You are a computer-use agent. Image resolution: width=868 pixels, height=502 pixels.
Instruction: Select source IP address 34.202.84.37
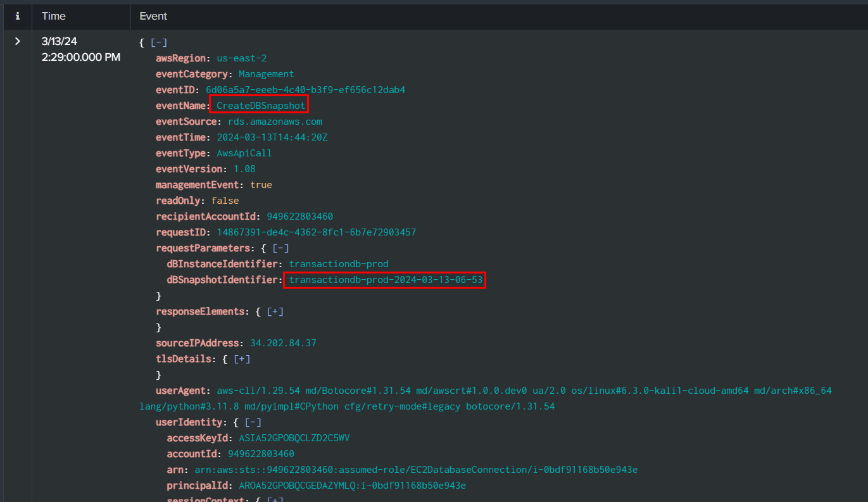pyautogui.click(x=283, y=343)
